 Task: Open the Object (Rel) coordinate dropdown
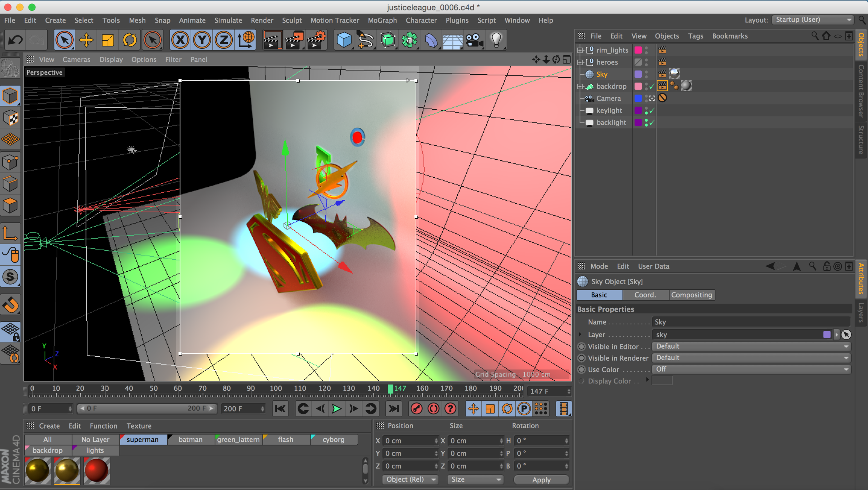[410, 480]
